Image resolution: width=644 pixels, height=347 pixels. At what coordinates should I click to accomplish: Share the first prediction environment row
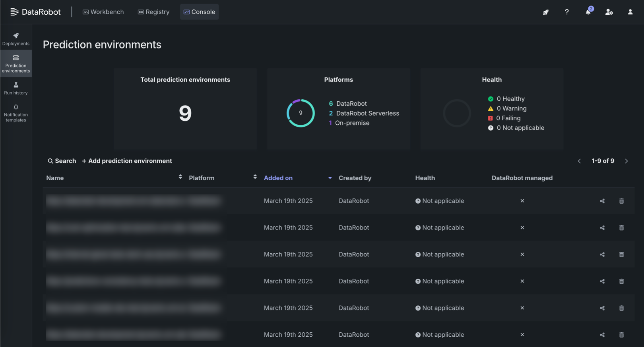tap(602, 201)
